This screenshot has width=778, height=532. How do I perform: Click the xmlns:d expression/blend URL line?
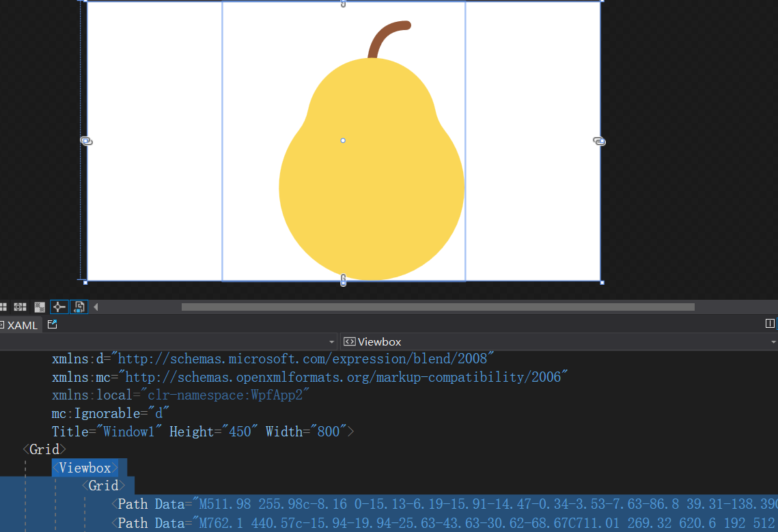click(x=273, y=359)
